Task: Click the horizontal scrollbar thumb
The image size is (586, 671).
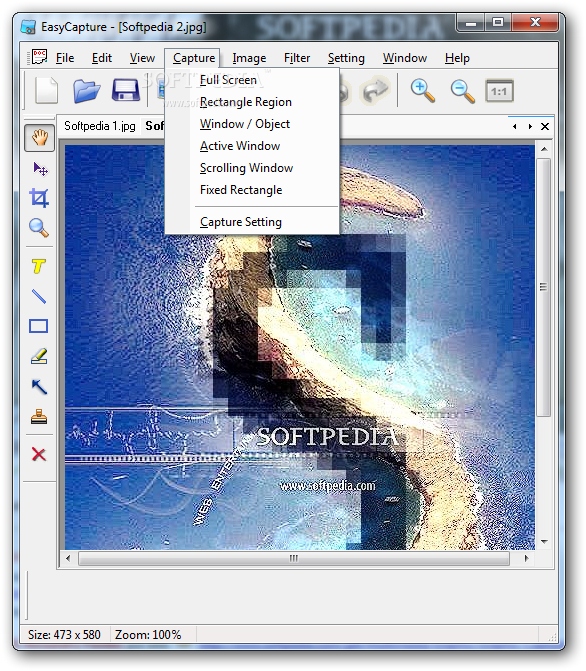Action: tap(294, 558)
